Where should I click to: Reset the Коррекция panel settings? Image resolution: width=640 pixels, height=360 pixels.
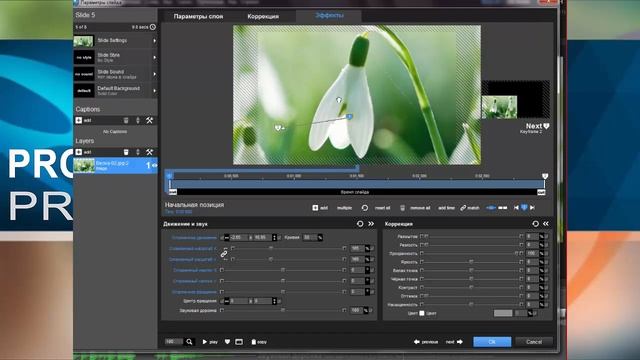[535, 224]
